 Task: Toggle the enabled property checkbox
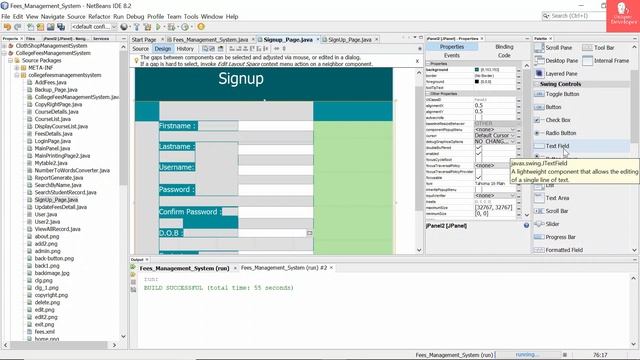(x=478, y=154)
